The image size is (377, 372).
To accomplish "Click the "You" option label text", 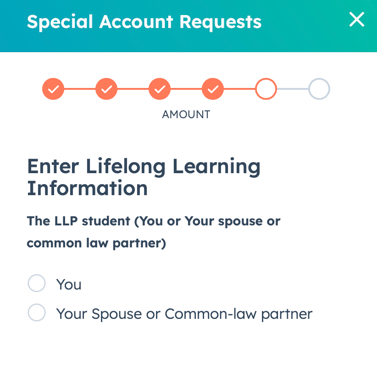I will coord(69,284).
